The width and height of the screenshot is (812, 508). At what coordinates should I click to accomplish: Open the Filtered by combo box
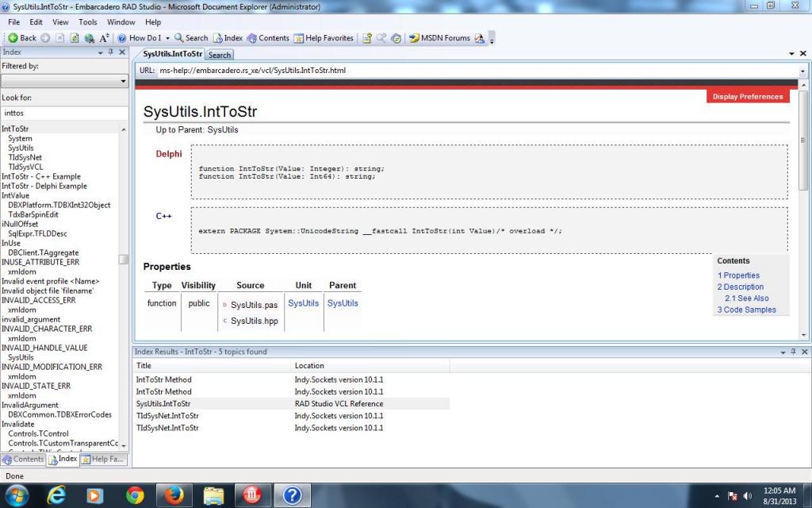[x=65, y=81]
